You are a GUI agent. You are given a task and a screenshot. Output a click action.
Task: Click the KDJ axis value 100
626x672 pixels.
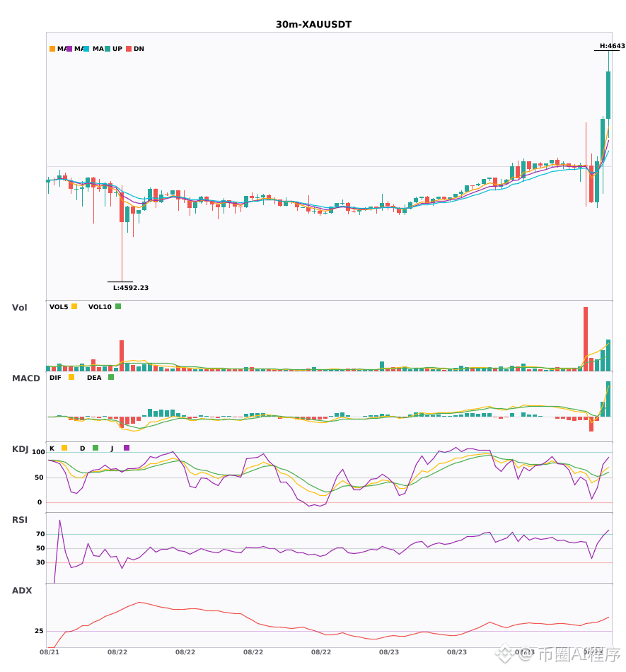tap(39, 452)
